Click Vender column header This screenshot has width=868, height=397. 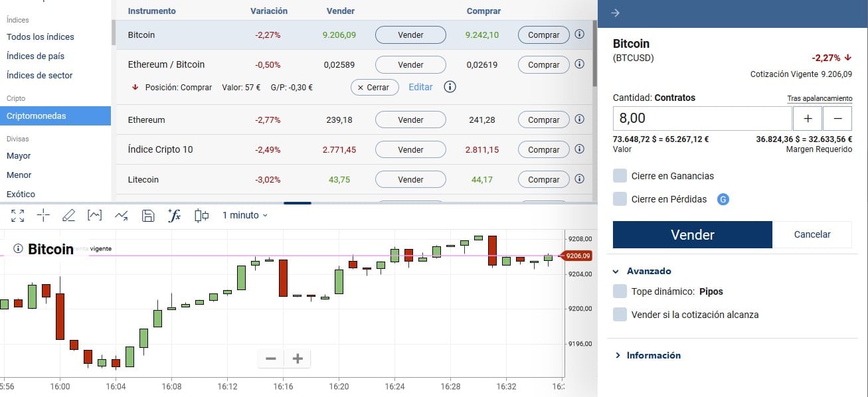point(341,11)
